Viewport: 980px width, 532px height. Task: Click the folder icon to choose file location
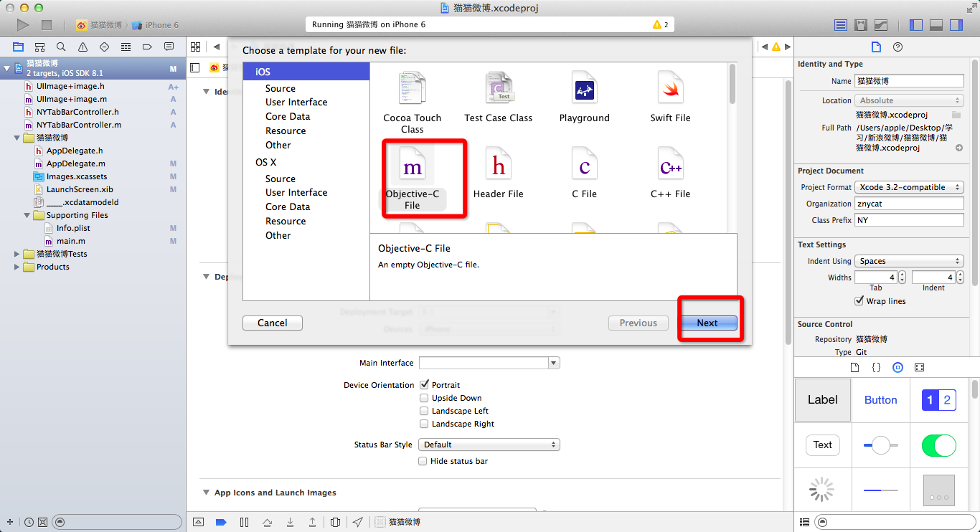(x=956, y=115)
